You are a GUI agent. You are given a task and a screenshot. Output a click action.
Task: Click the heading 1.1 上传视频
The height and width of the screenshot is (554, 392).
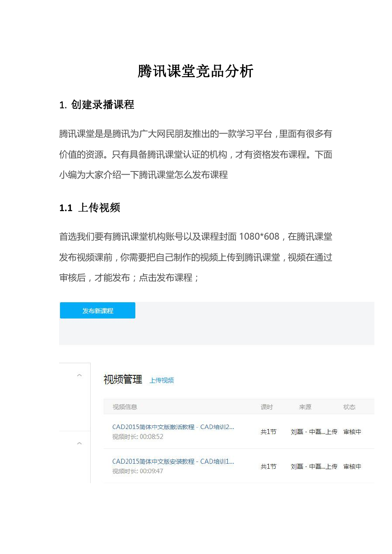coord(89,208)
